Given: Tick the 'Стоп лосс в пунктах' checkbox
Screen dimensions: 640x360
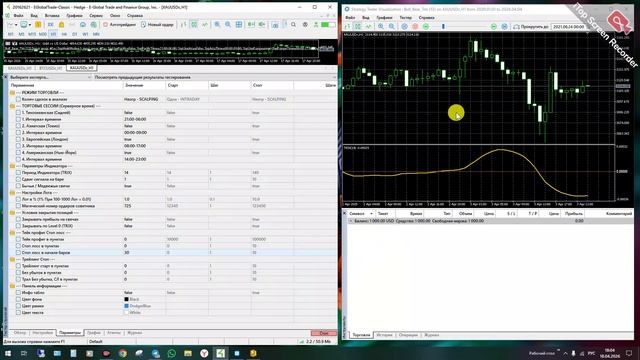Looking at the screenshot, I should [x=18, y=246].
